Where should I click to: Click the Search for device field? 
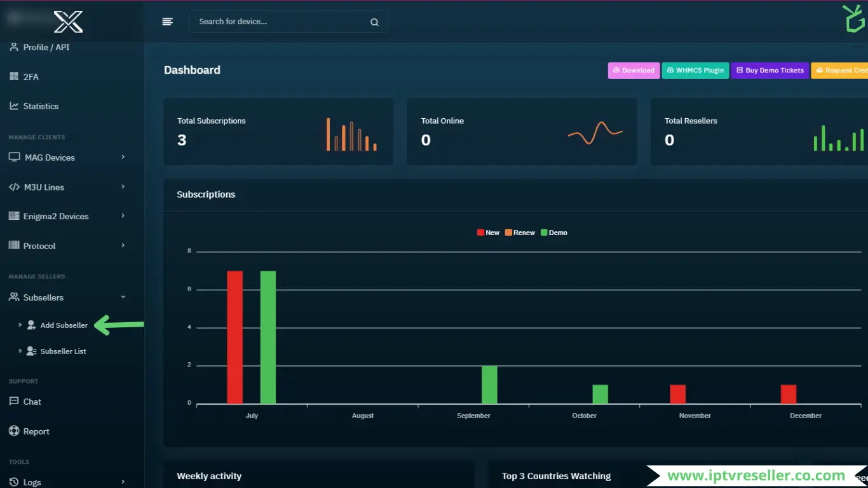(x=280, y=22)
